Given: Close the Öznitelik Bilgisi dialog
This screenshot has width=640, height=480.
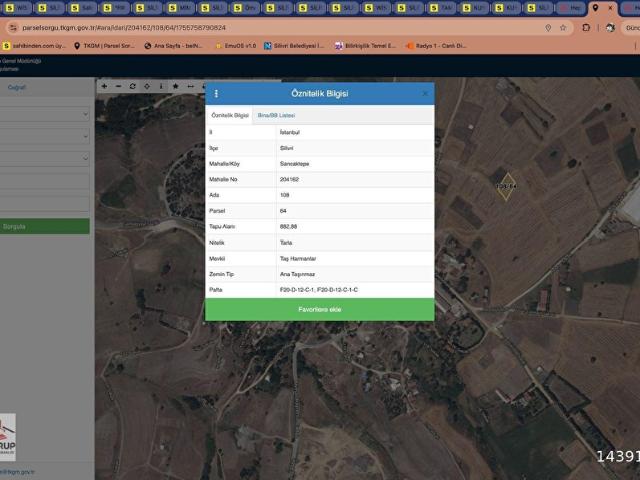Looking at the screenshot, I should (x=425, y=93).
